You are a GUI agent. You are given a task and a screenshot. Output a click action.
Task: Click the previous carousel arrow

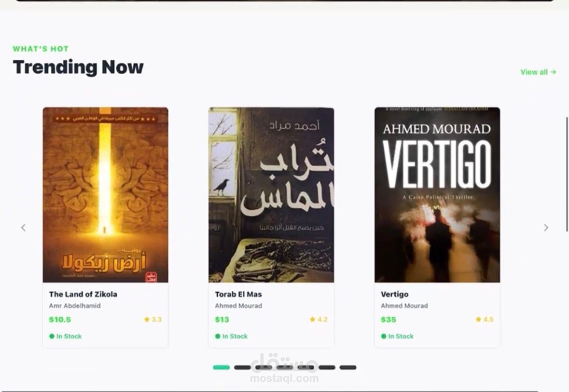tap(23, 228)
